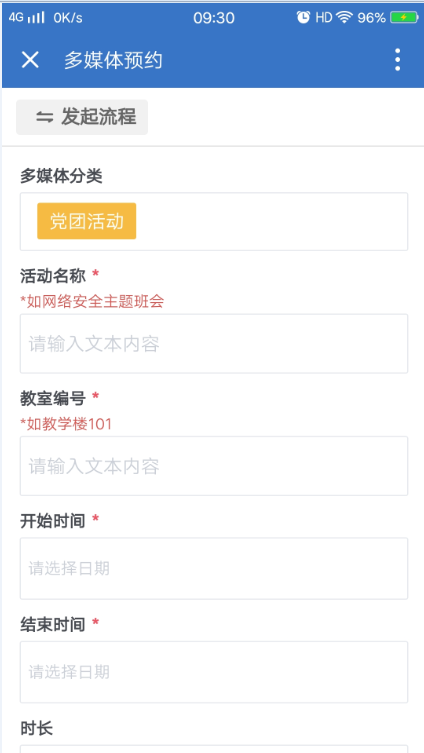This screenshot has height=753, width=424.
Task: Tap the hint text 如网络安全主题班会
Action: tap(96, 302)
